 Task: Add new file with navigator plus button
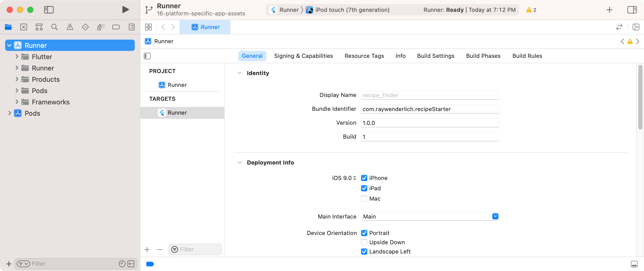click(x=9, y=264)
